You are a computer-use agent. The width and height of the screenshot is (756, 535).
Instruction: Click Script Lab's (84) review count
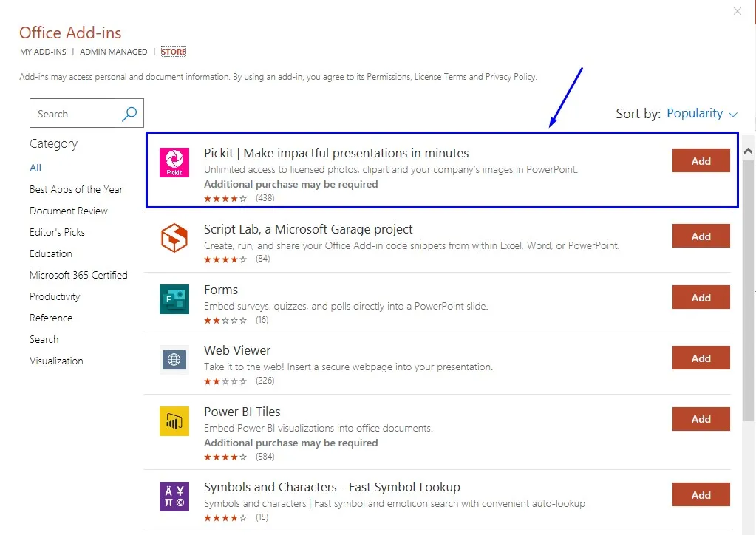point(263,259)
